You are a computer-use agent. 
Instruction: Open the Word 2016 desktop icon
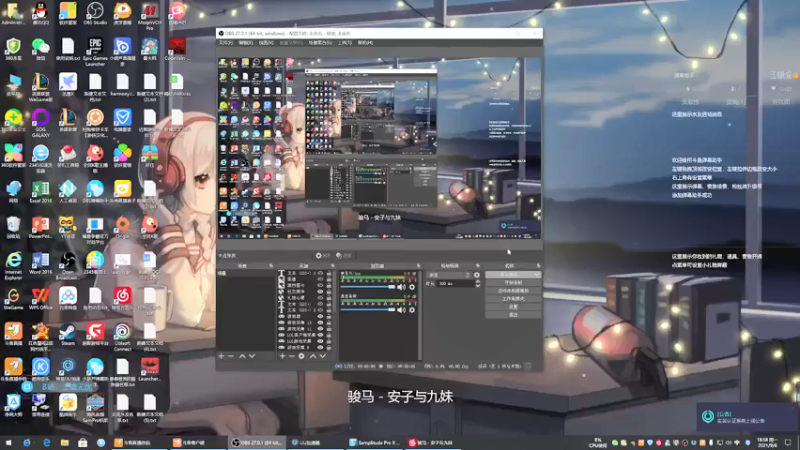coord(41,263)
